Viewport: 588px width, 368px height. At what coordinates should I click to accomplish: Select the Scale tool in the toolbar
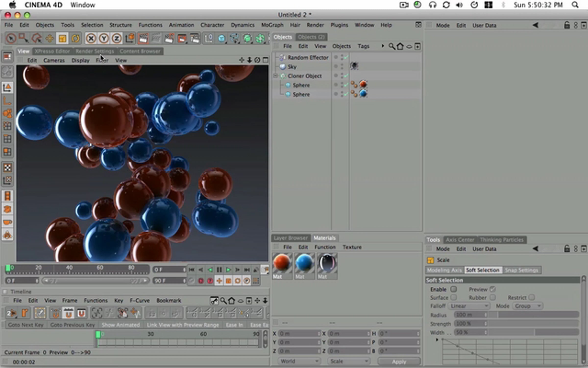62,39
